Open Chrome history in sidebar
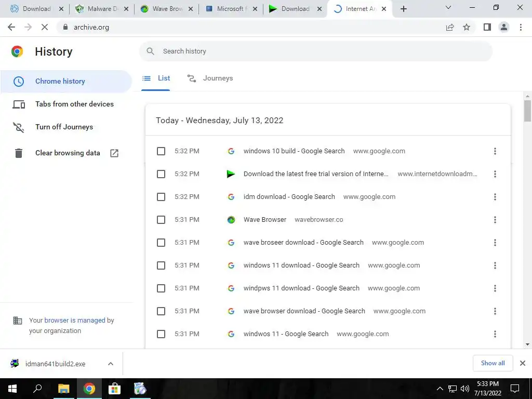The image size is (532, 399). pos(66,82)
